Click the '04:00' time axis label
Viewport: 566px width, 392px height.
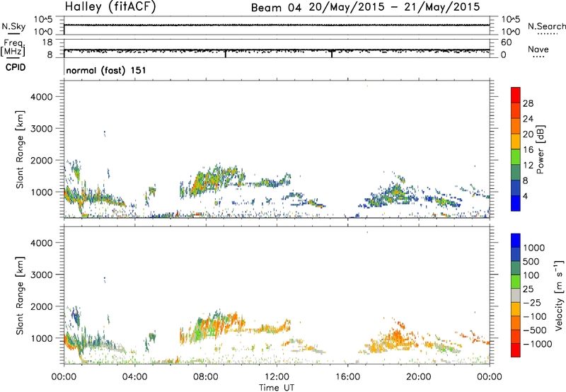click(134, 377)
